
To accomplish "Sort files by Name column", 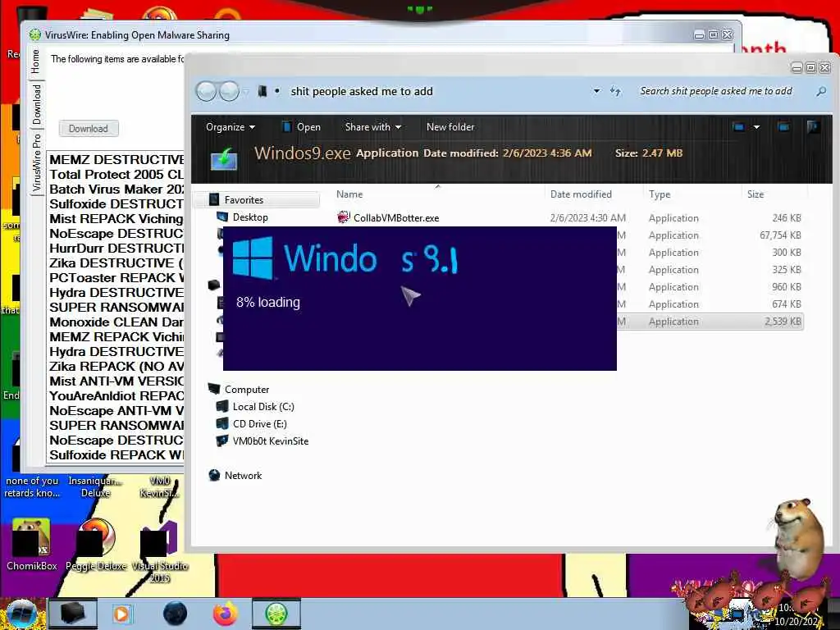I will [349, 194].
